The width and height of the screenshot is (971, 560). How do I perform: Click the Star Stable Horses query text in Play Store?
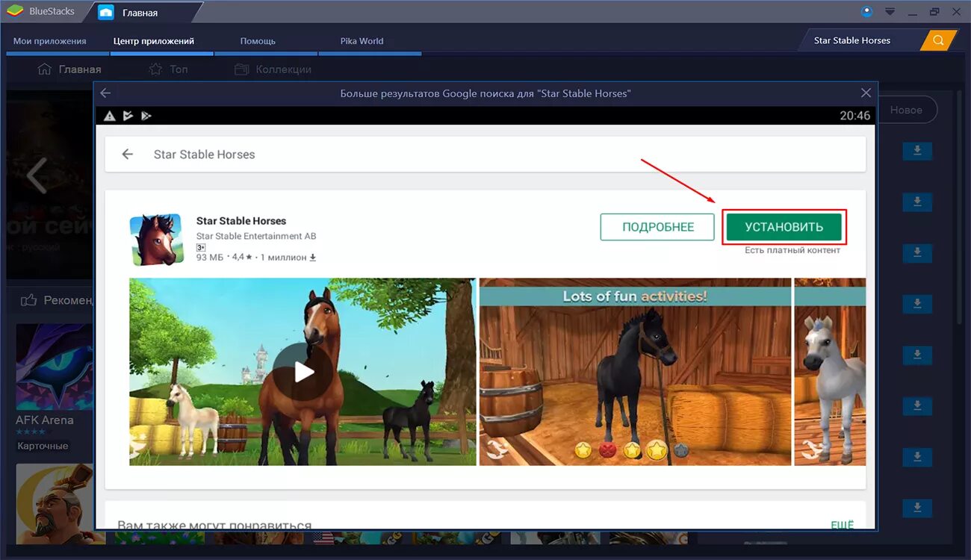pos(204,155)
